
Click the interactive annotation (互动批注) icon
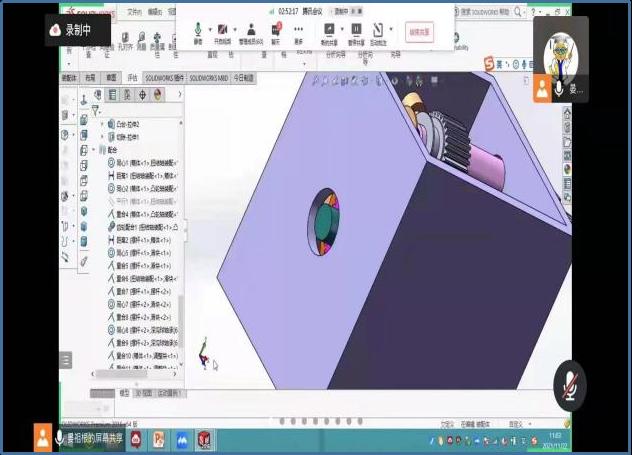pos(379,32)
